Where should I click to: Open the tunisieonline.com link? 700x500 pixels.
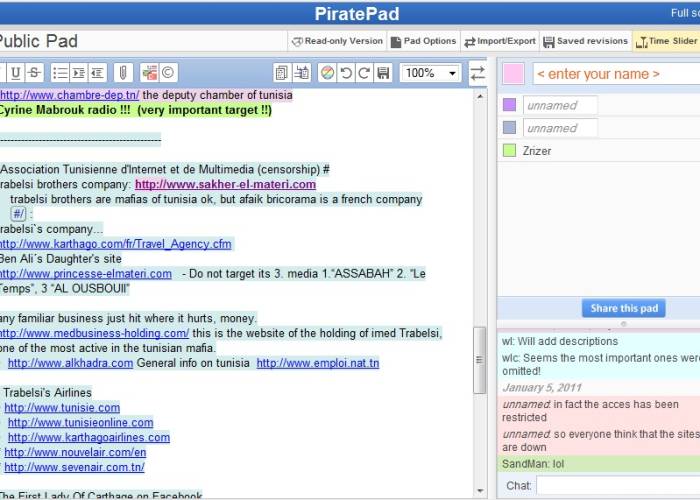[80, 422]
